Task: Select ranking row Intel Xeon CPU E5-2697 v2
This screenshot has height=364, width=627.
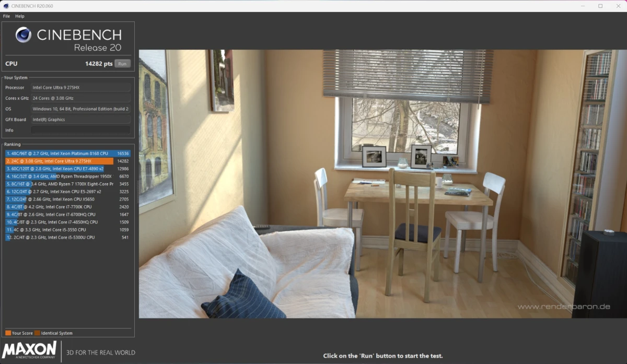Action: 68,192
